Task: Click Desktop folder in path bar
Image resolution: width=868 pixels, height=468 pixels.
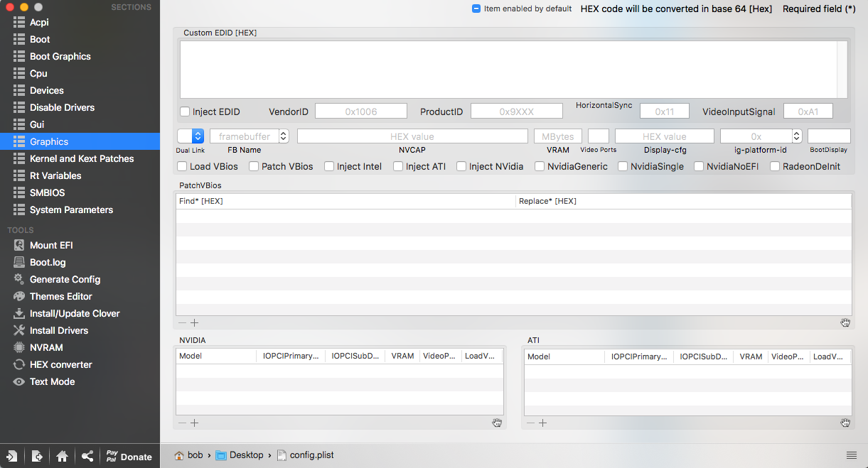Action: pos(240,455)
